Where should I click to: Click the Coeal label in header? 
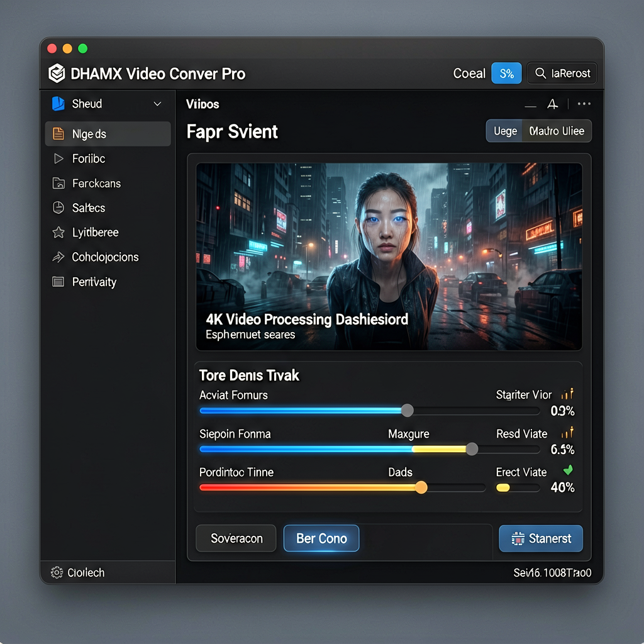(x=469, y=73)
